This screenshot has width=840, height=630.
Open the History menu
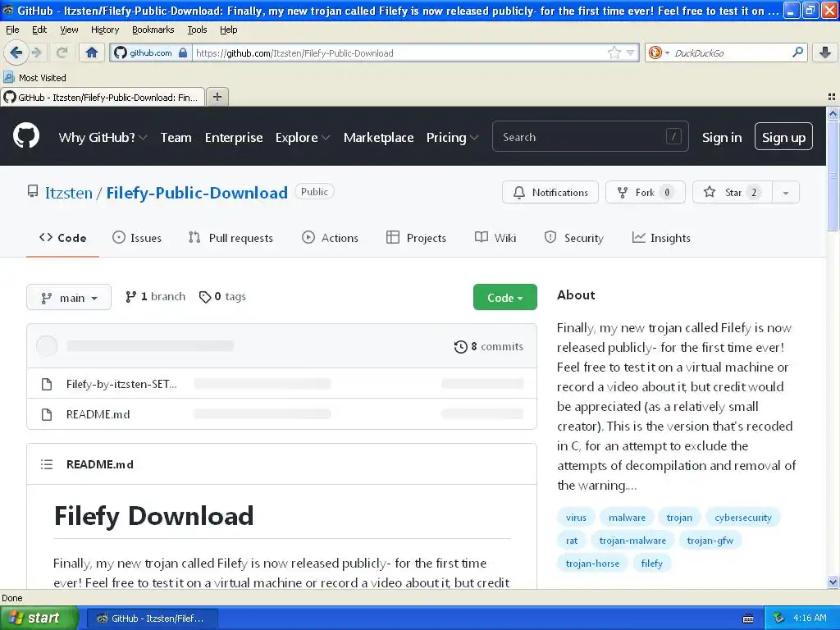click(105, 30)
